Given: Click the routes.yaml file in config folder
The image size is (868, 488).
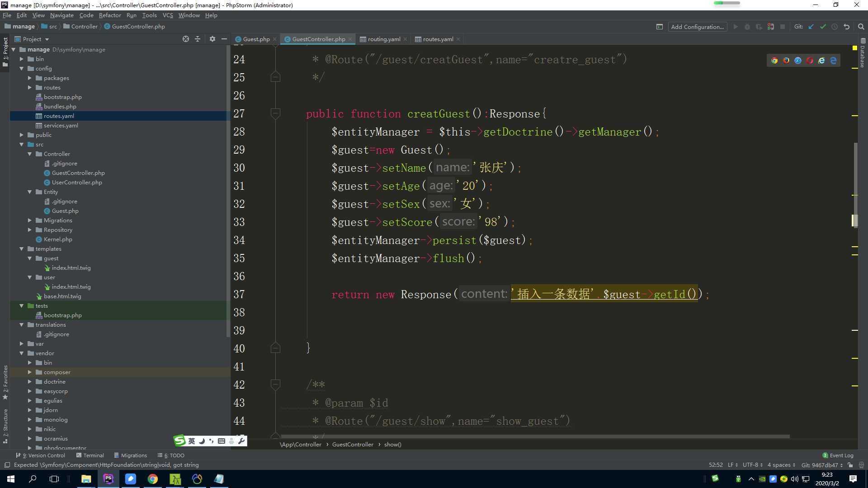Looking at the screenshot, I should 60,116.
